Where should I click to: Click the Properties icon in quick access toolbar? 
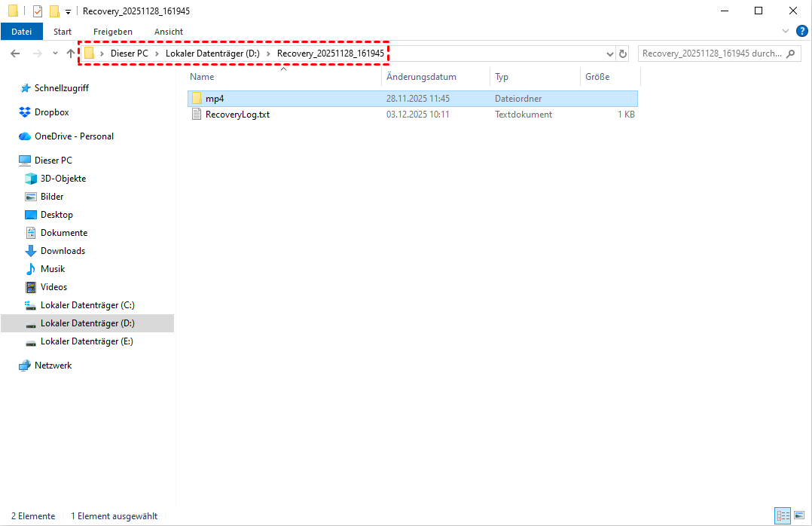pos(38,11)
